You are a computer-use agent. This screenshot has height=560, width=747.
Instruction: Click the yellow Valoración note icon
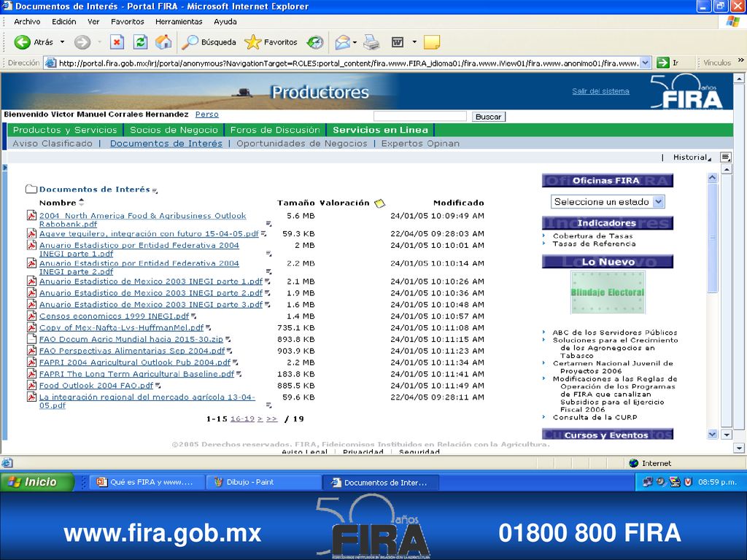[379, 203]
